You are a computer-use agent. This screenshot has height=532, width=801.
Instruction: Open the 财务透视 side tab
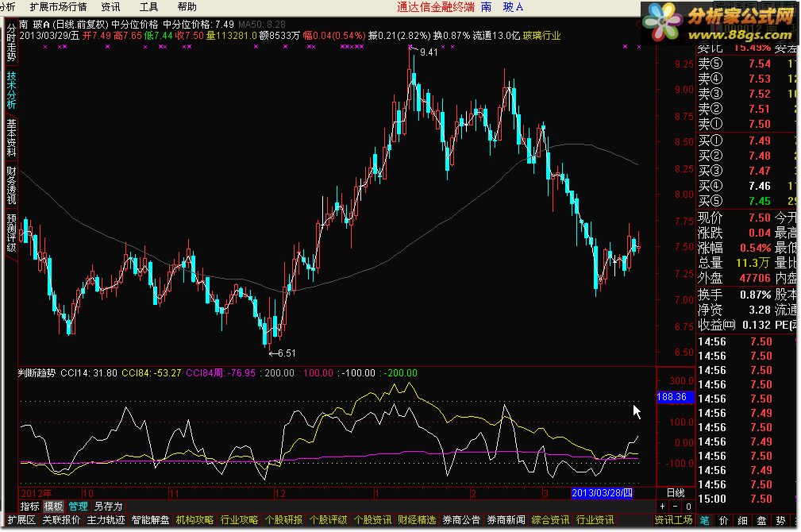tap(11, 184)
